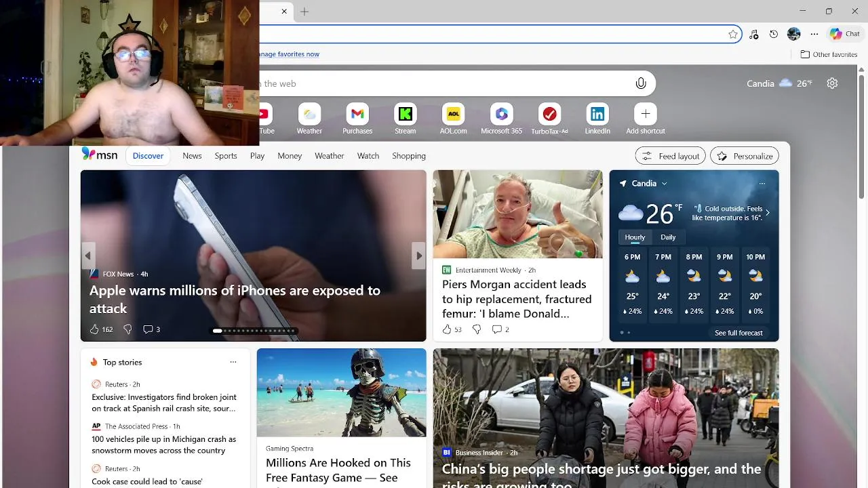Image resolution: width=868 pixels, height=488 pixels.
Task: Open Other favorites folder
Action: coord(829,54)
